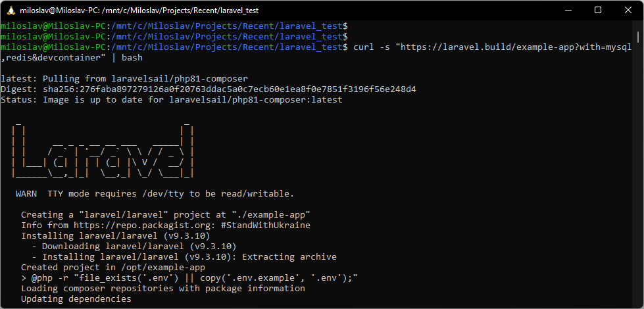Click the WARN TTY mode warning line

[155, 194]
